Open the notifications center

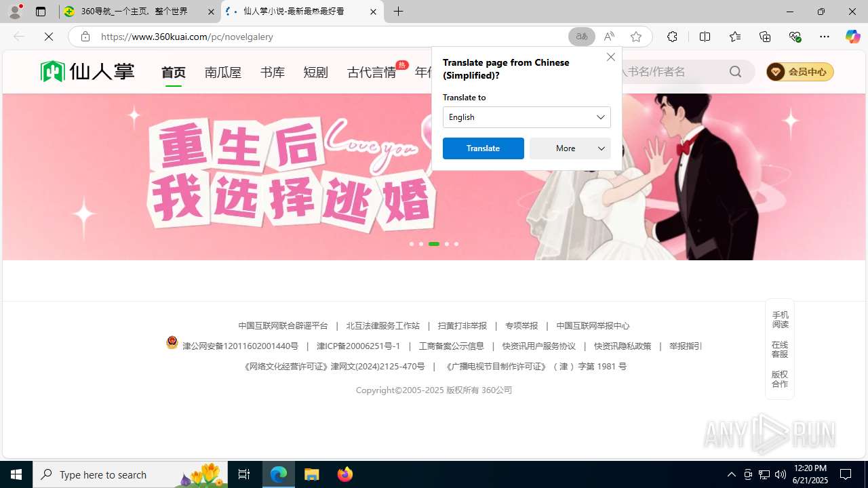(x=846, y=474)
